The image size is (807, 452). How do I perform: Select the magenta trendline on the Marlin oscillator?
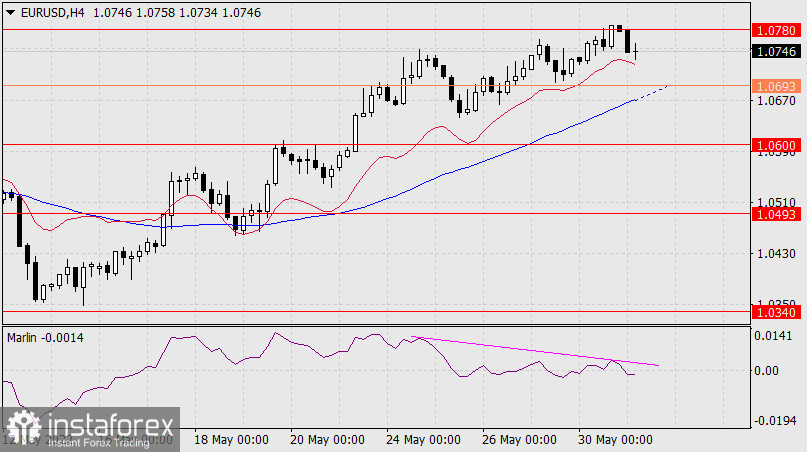[x=535, y=352]
